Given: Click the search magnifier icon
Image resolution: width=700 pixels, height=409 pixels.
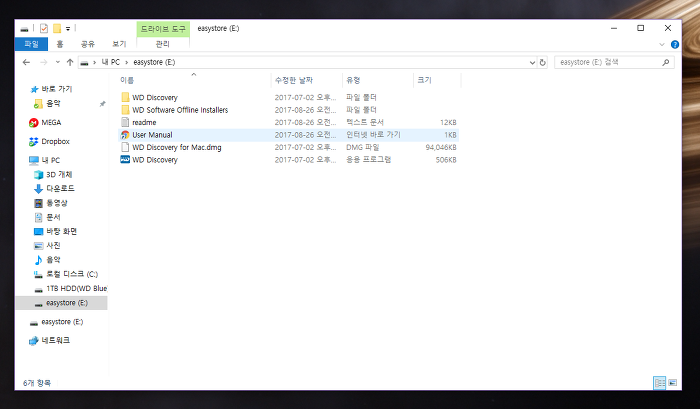Looking at the screenshot, I should pyautogui.click(x=666, y=63).
